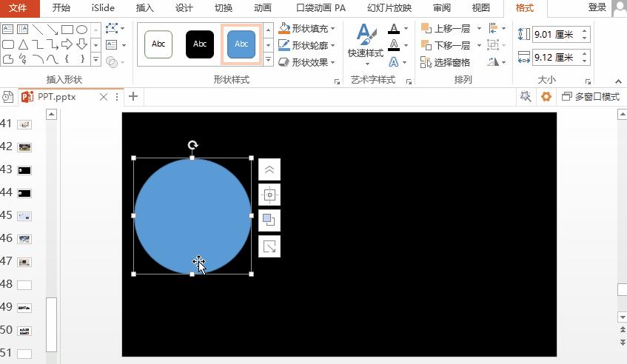
Task: Choose the rectangle shape
Action: pyautogui.click(x=67, y=29)
